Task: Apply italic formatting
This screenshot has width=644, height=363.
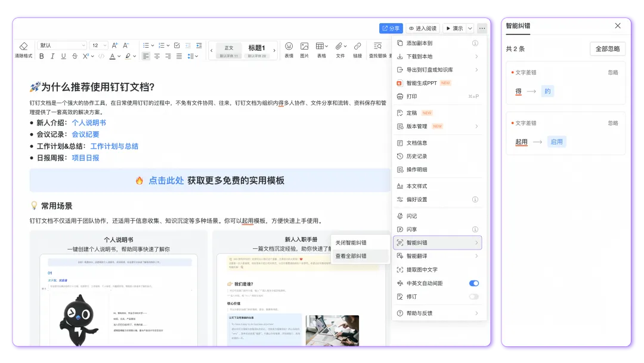Action: 52,56
